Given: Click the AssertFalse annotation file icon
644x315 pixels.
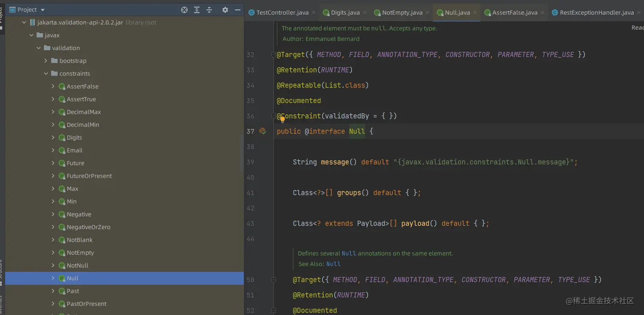Looking at the screenshot, I should click(x=61, y=87).
